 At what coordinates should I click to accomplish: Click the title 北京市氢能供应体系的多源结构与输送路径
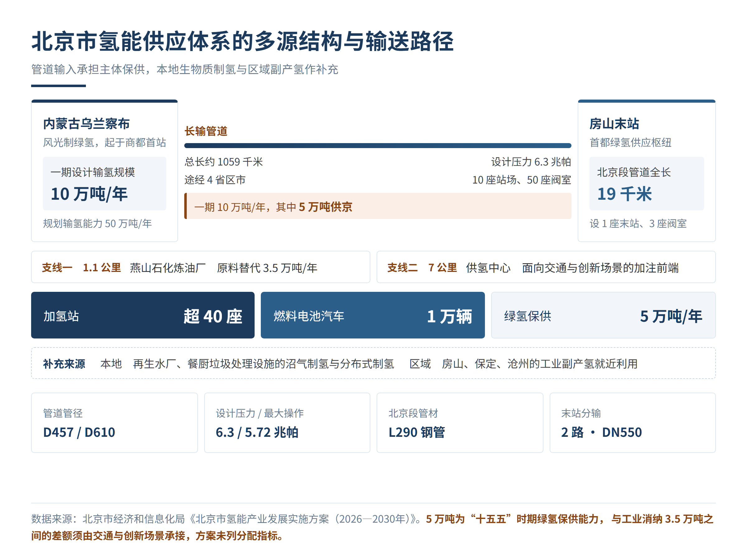242,41
